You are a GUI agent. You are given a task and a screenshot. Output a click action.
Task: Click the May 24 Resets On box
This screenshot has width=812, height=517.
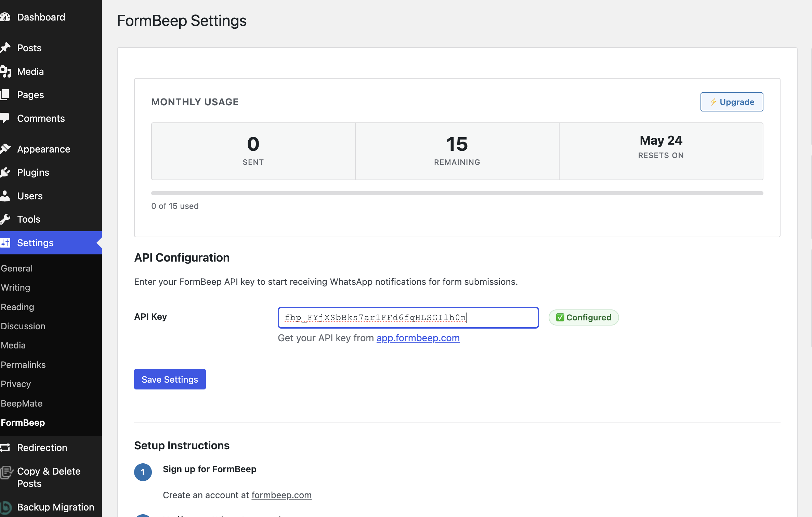click(x=661, y=151)
